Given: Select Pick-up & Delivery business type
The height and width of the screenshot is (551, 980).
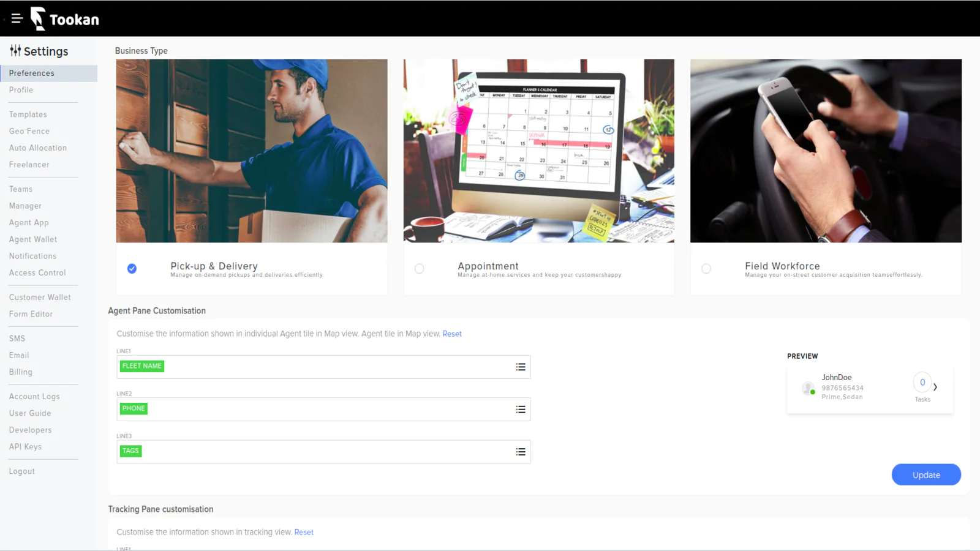Looking at the screenshot, I should click(132, 269).
